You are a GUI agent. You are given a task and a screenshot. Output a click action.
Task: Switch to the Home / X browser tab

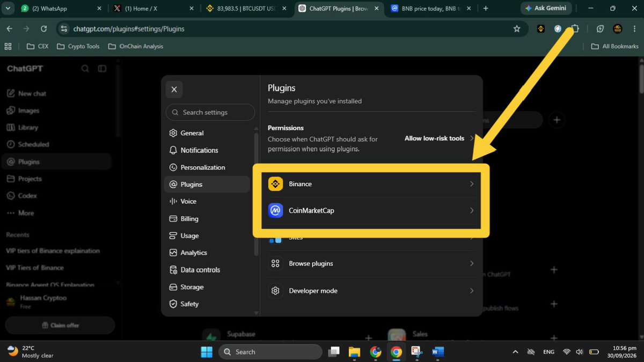[x=153, y=9]
